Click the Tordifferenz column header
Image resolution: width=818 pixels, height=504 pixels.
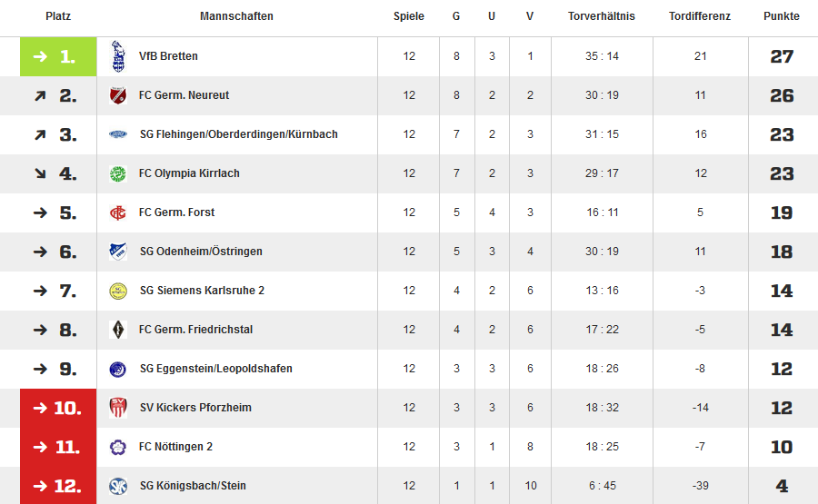(700, 16)
